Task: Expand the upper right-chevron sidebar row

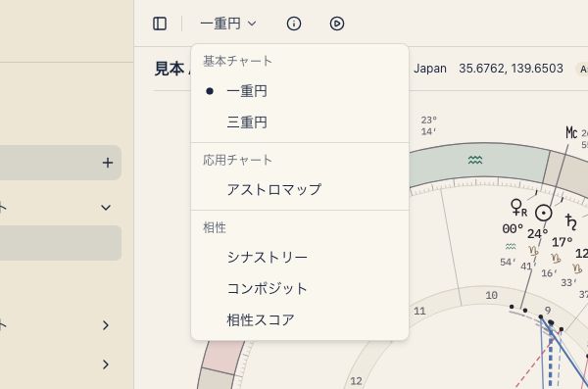Action: (x=106, y=325)
